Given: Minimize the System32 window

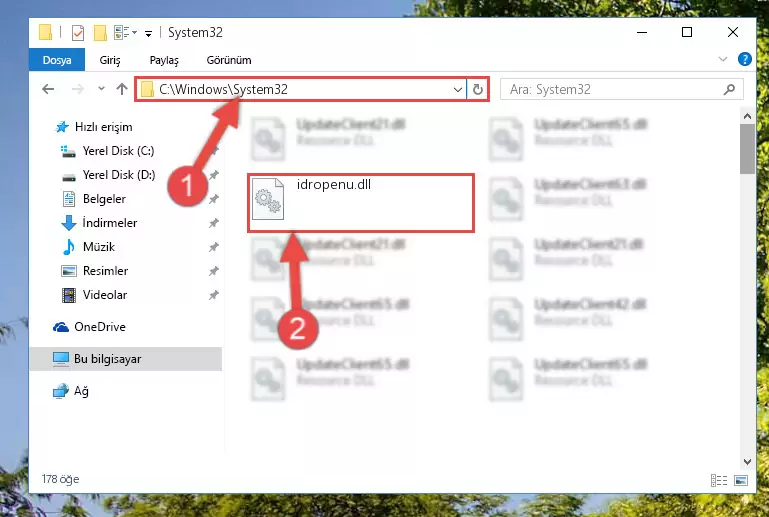Looking at the screenshot, I should pyautogui.click(x=641, y=32).
